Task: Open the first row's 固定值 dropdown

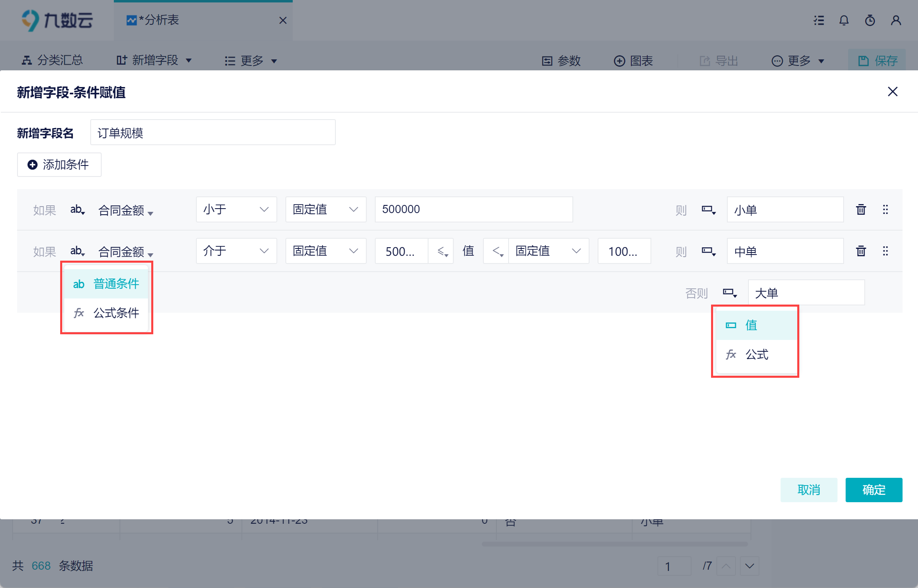Action: (x=326, y=209)
